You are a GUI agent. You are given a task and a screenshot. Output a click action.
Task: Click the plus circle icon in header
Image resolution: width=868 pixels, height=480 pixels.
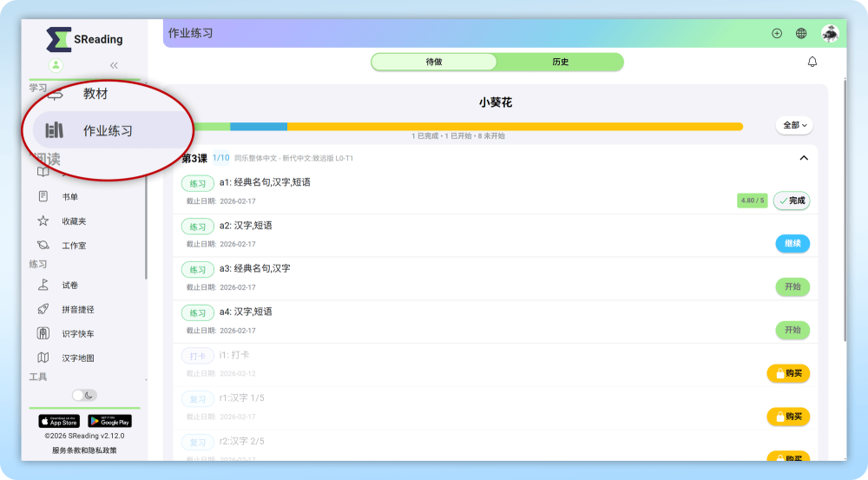777,34
